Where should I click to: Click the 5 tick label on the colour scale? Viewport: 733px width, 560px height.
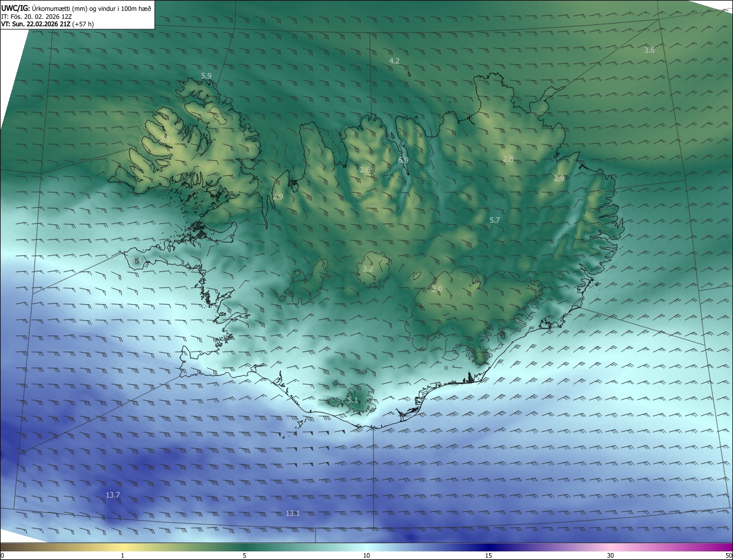click(x=245, y=555)
